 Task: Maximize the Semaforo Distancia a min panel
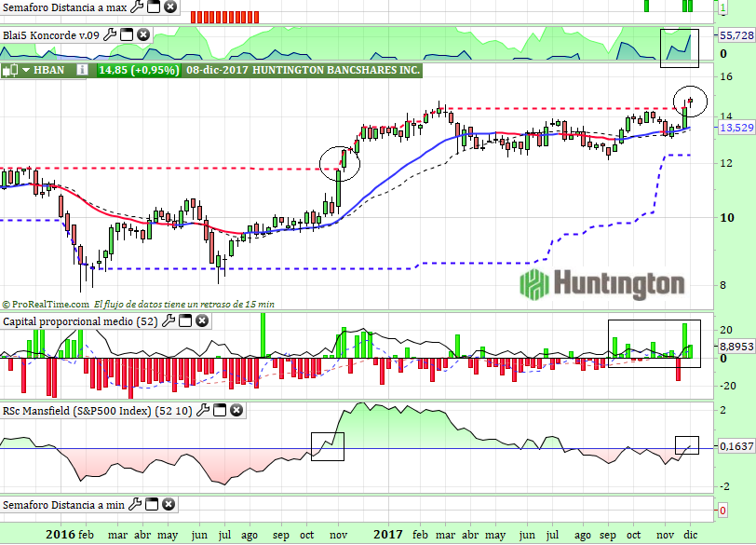tap(152, 505)
